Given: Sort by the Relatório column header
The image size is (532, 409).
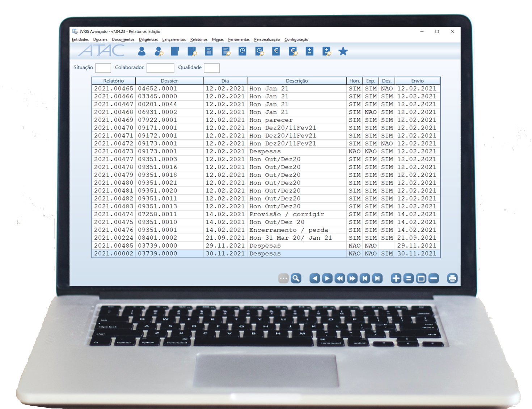Looking at the screenshot, I should [114, 81].
